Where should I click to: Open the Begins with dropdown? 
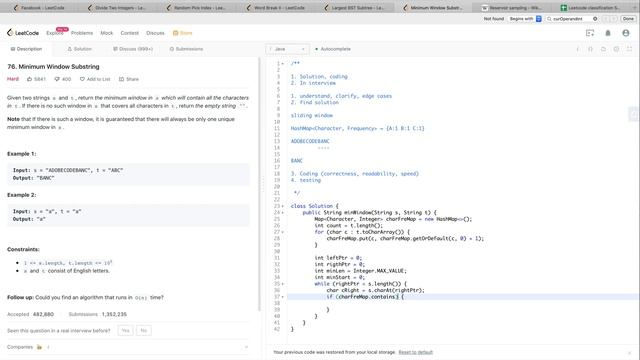point(525,19)
